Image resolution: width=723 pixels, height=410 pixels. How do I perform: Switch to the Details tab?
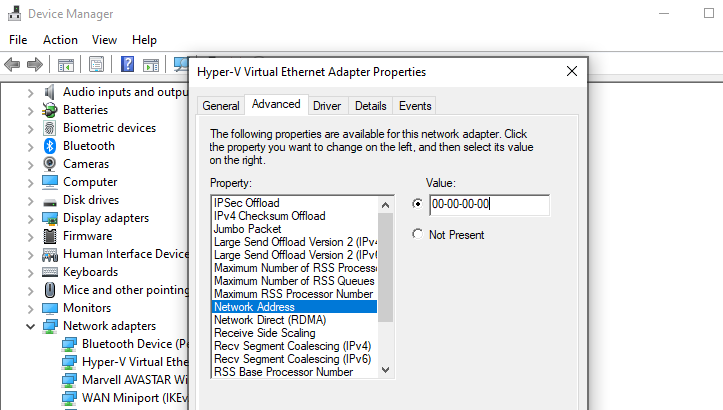371,106
